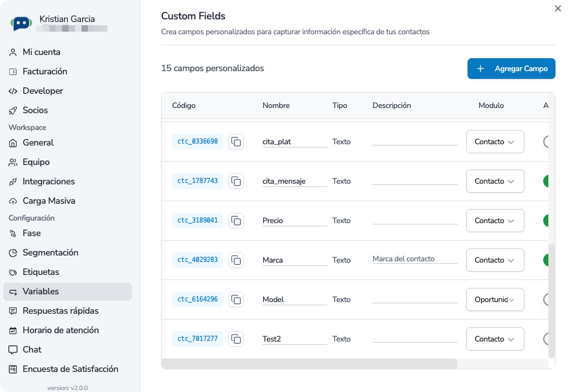
Task: Open Modulo dropdown for cita_mensaje row
Action: tap(495, 181)
